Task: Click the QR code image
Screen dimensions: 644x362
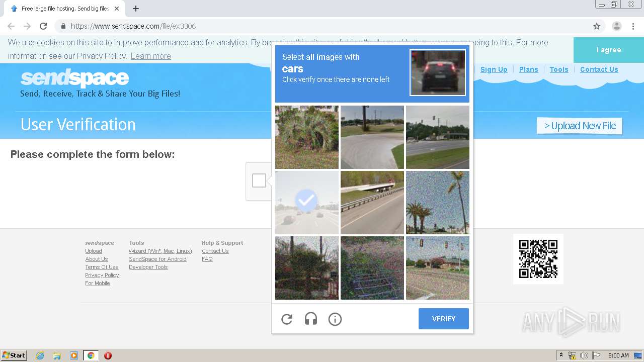Action: 538,259
